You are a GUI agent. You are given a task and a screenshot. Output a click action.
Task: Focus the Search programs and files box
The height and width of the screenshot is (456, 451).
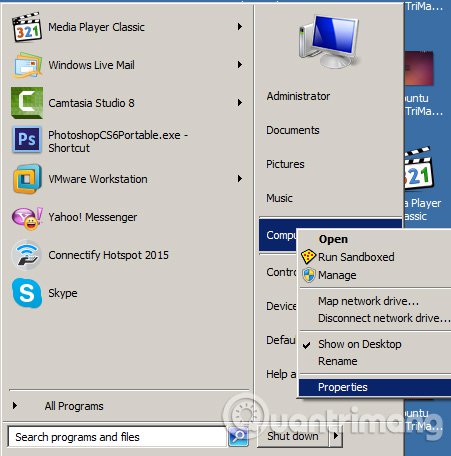click(117, 437)
